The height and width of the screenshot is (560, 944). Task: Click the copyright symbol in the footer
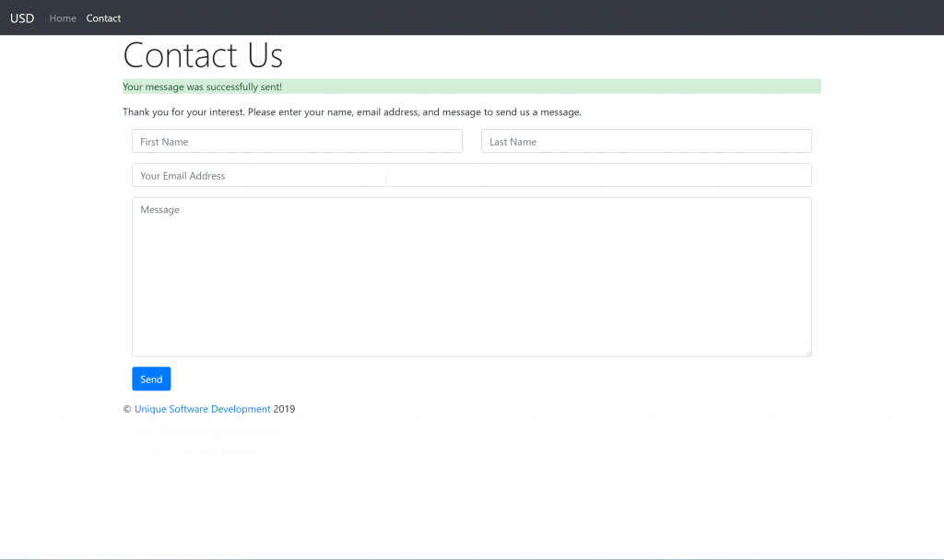(125, 408)
